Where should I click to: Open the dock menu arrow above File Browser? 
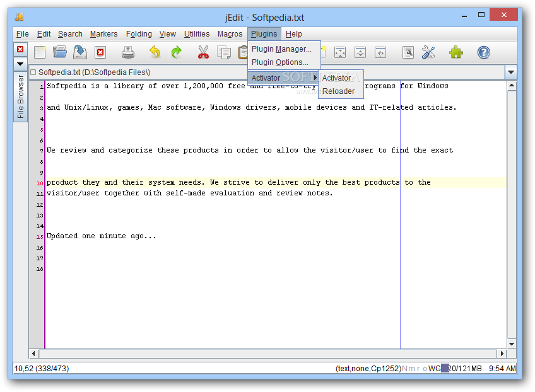[20, 64]
